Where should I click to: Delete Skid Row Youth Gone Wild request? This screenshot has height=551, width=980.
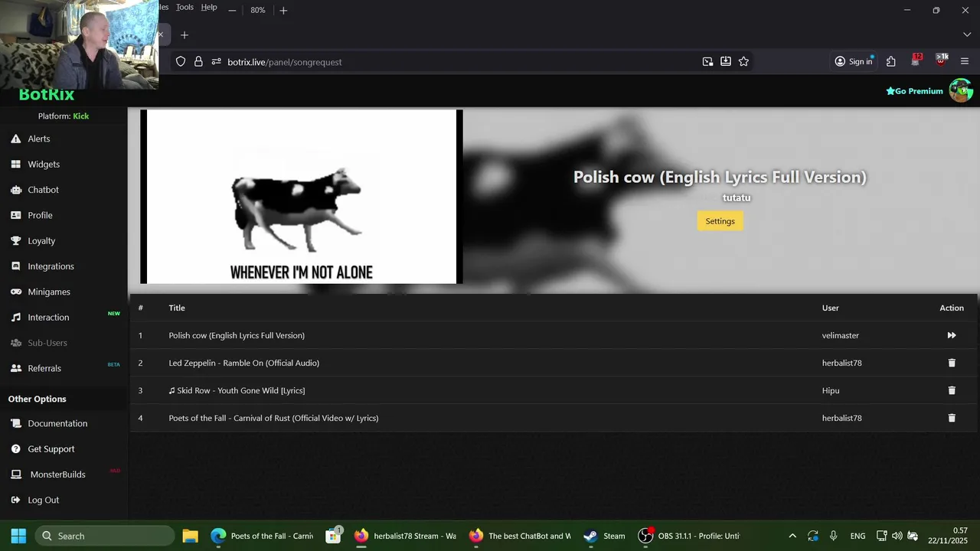952,390
